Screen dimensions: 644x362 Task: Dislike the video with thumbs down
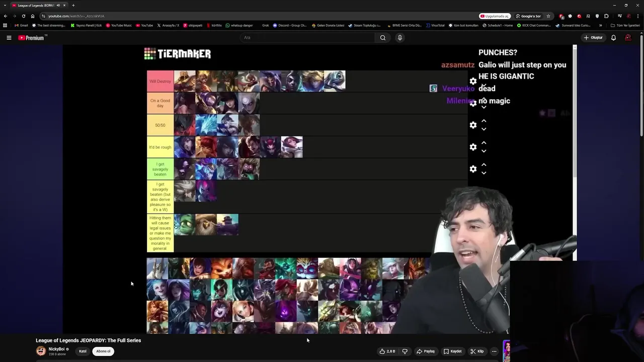405,351
